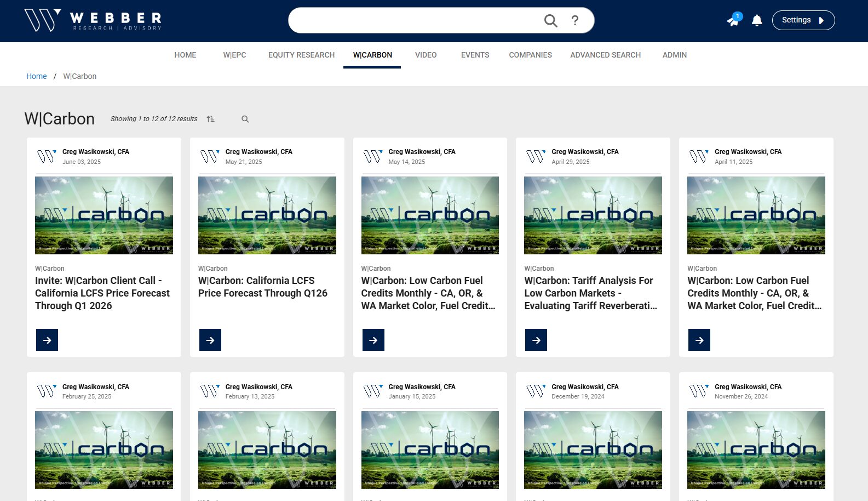The height and width of the screenshot is (501, 868).
Task: Click the May 14, 2025 carbon thumbnail
Action: [430, 215]
